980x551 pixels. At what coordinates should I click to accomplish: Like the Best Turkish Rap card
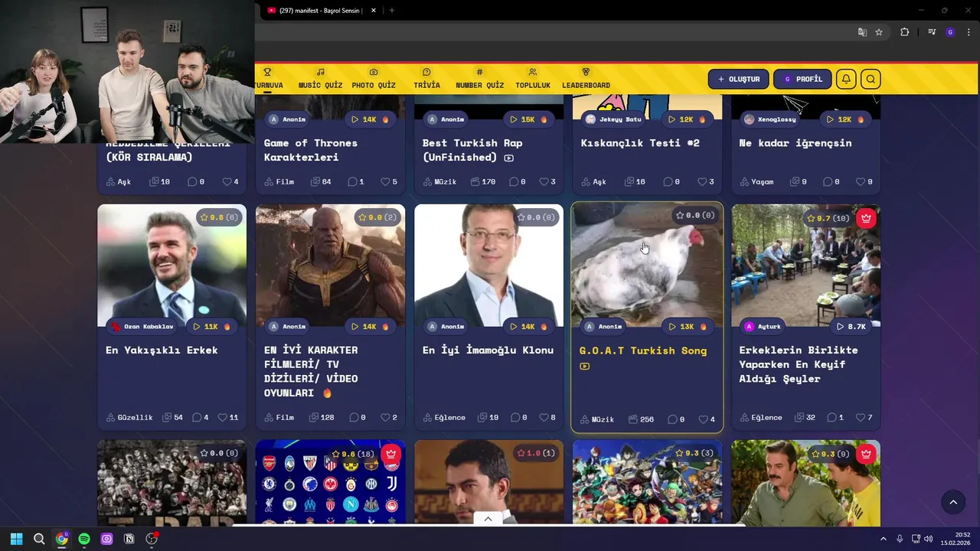(x=547, y=181)
